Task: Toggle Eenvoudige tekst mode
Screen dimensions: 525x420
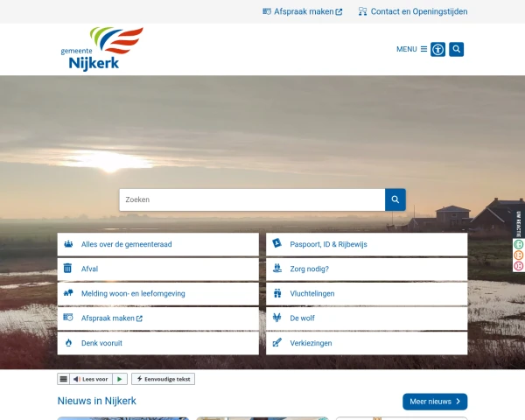Action: 163,379
